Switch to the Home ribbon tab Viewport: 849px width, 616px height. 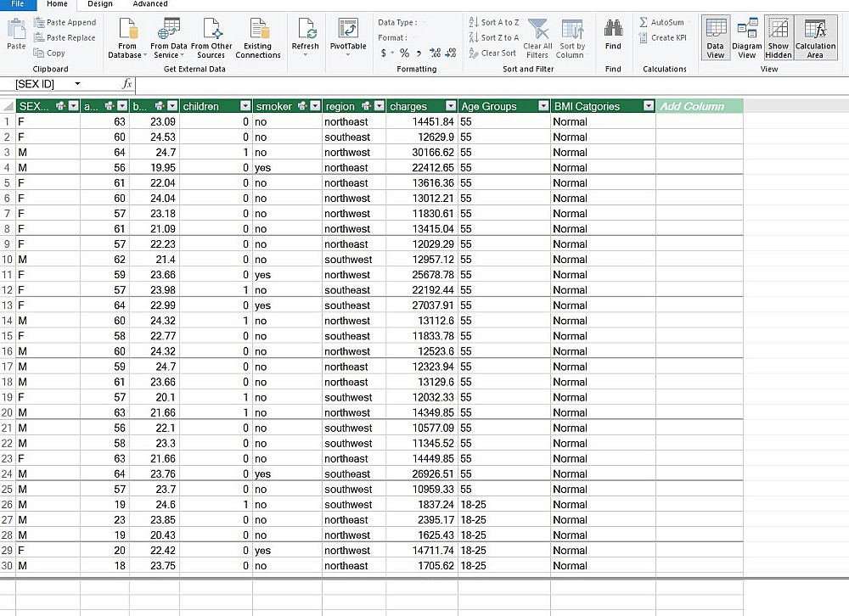pyautogui.click(x=57, y=4)
